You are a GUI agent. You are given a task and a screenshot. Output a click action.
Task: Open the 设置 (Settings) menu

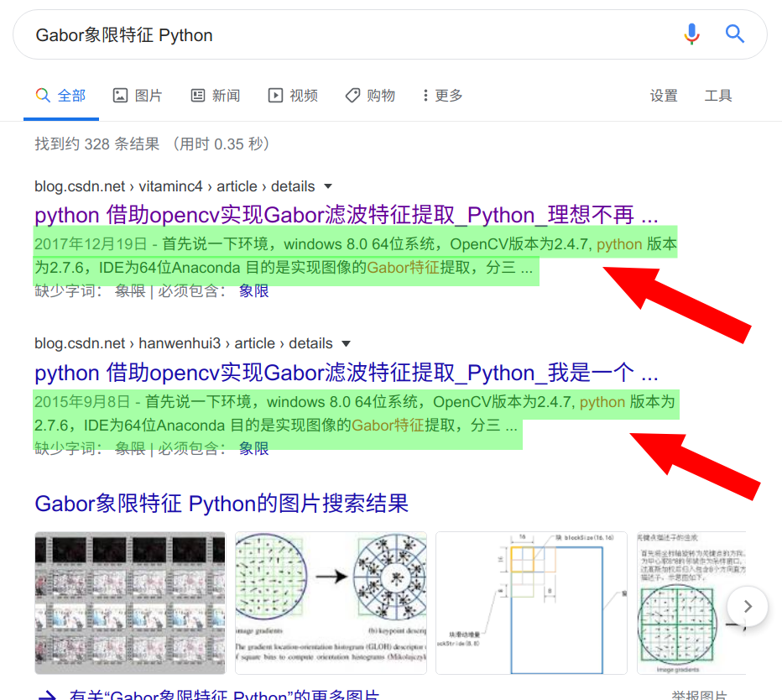(664, 96)
